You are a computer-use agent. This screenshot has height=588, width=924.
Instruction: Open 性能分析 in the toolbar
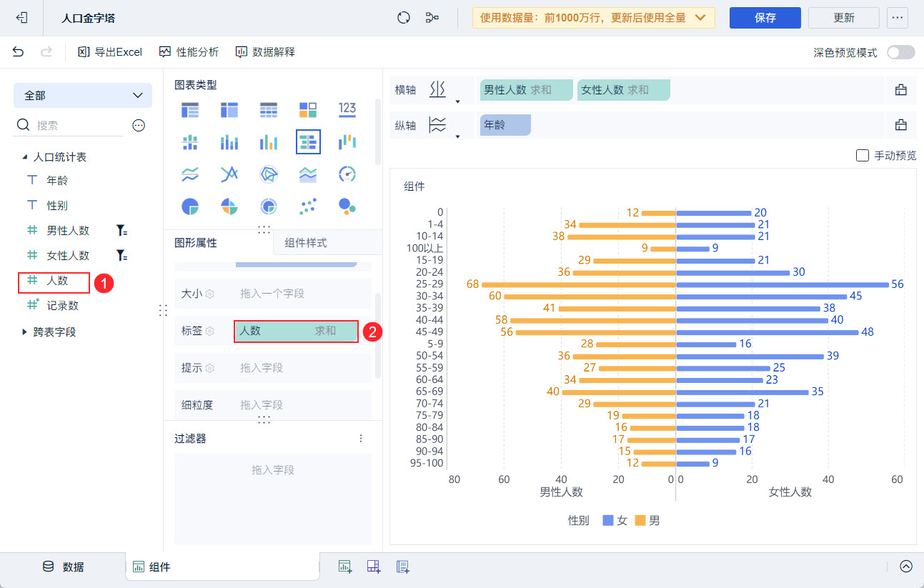click(189, 51)
